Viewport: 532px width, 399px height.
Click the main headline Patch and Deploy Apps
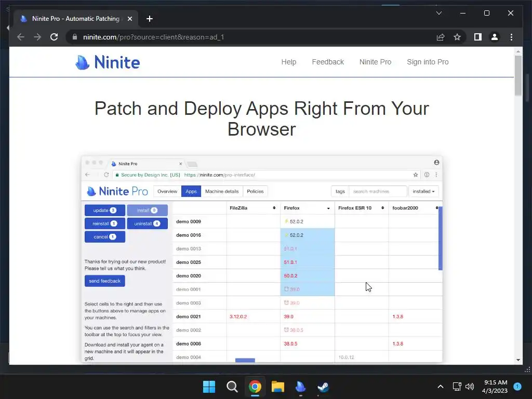coord(262,119)
